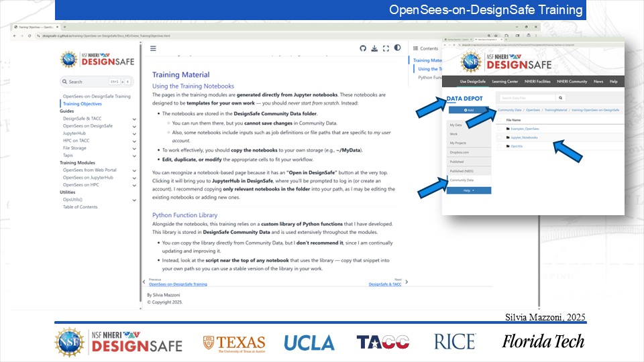Viewport: 644px width, 362px height.
Task: Open the Community Data sidebar tab
Action: (x=462, y=180)
